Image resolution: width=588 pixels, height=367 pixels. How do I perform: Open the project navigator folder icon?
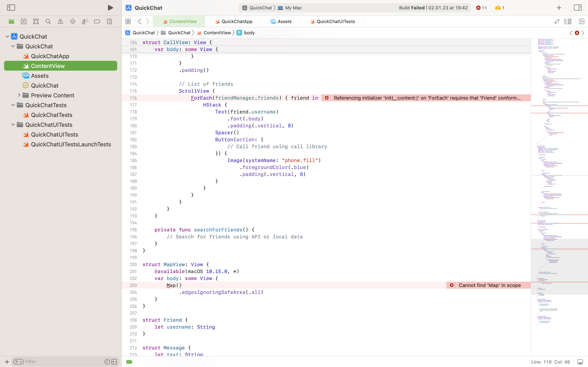[11, 21]
